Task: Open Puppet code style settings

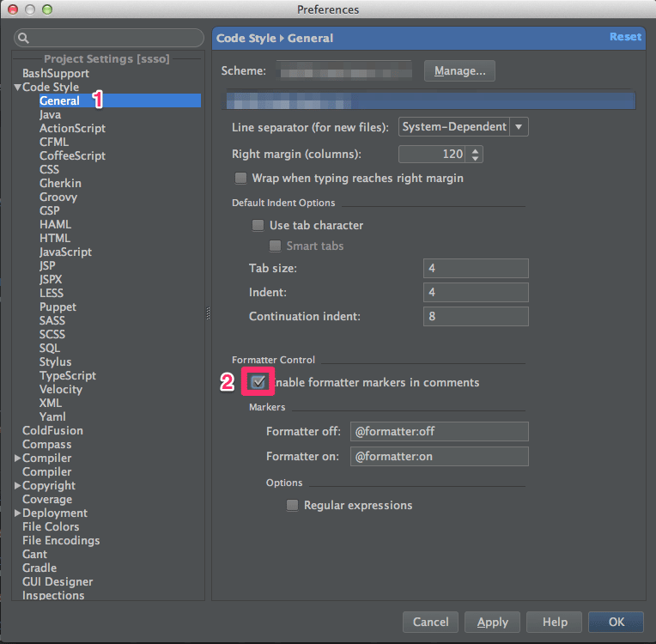Action: 58,307
